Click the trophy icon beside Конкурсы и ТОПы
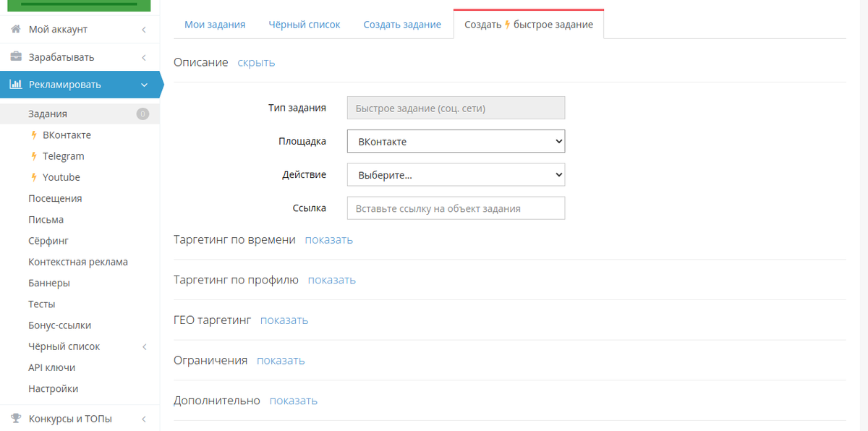The image size is (868, 431). point(15,419)
